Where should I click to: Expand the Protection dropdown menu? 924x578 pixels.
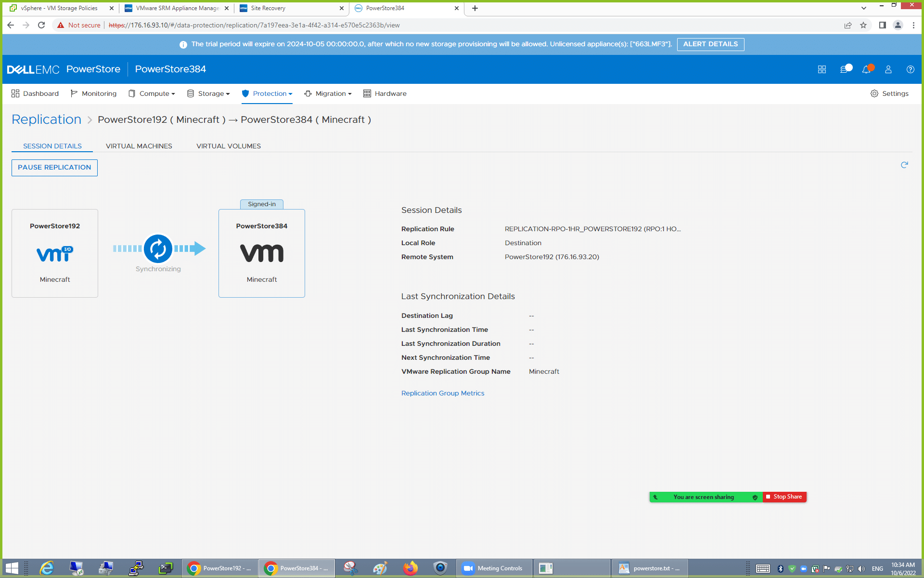(267, 93)
